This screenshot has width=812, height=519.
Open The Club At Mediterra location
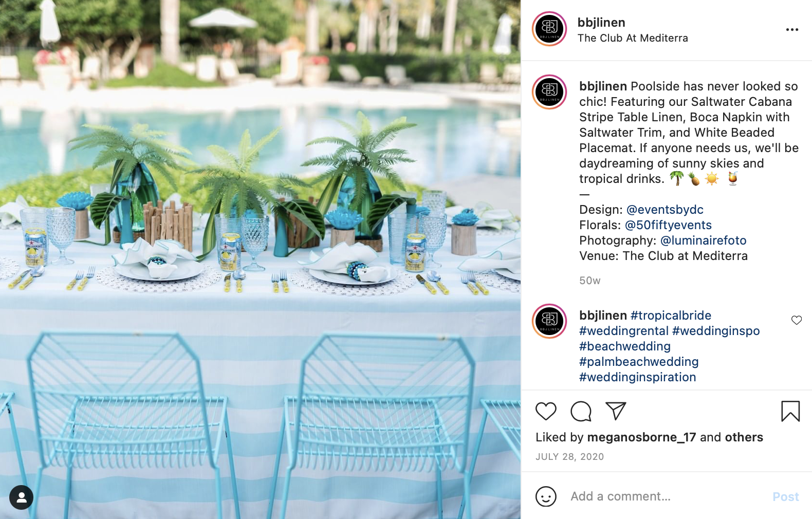[633, 38]
